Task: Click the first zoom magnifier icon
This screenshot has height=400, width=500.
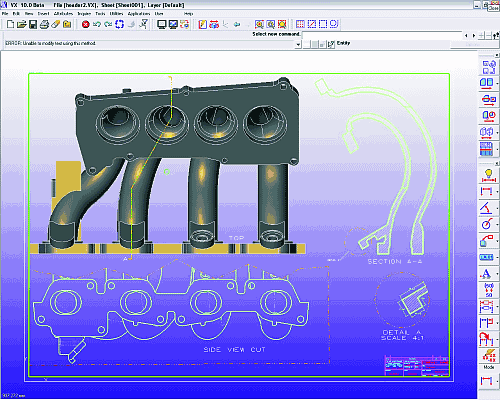Action: click(x=259, y=24)
